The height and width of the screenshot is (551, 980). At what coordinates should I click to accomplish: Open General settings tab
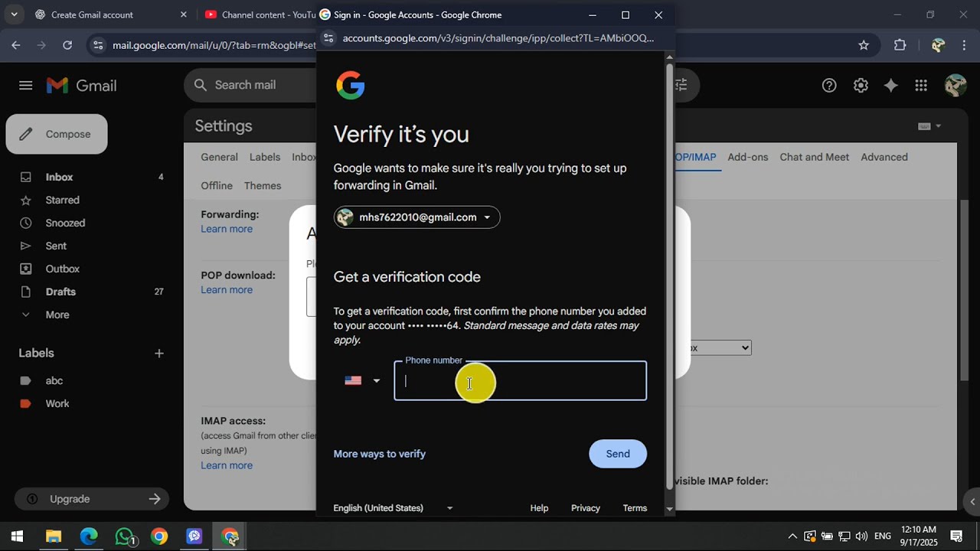tap(220, 157)
